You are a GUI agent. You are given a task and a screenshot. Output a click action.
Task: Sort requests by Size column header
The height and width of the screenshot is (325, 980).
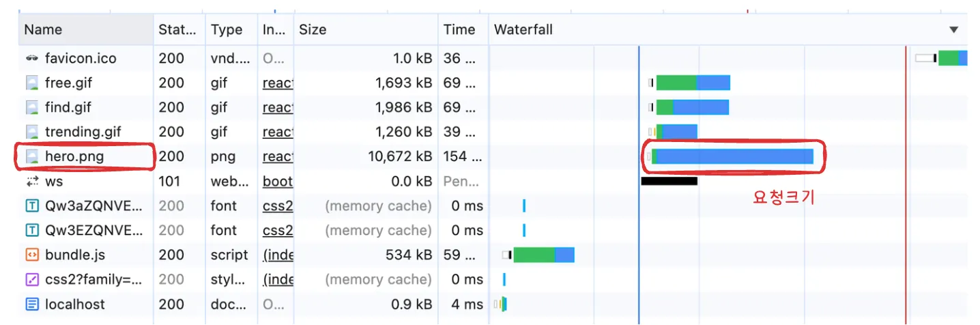tap(313, 30)
